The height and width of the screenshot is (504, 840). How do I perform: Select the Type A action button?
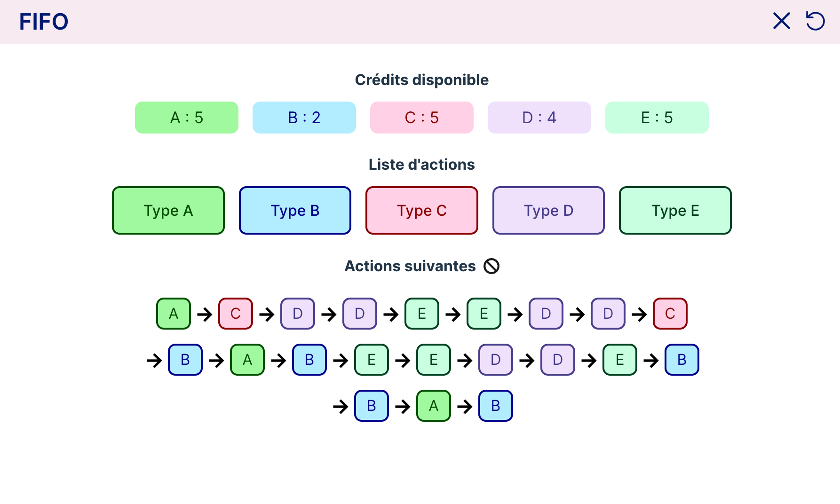tap(168, 210)
